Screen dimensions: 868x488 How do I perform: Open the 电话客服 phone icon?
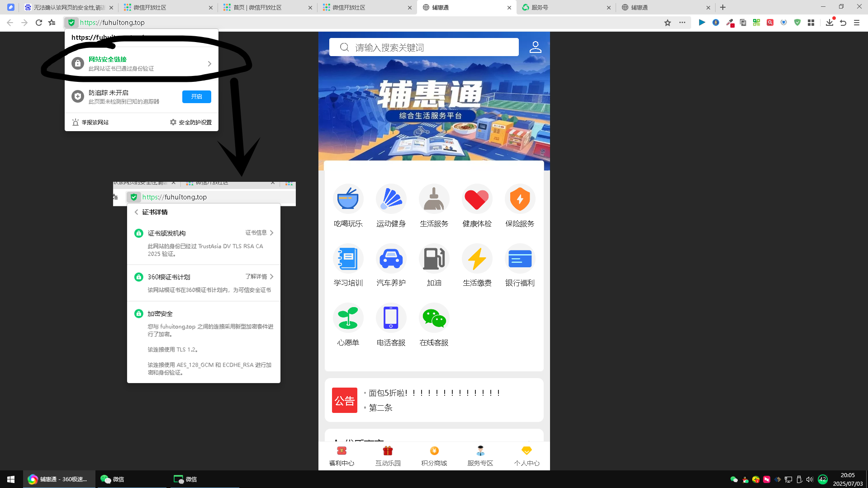(x=391, y=318)
